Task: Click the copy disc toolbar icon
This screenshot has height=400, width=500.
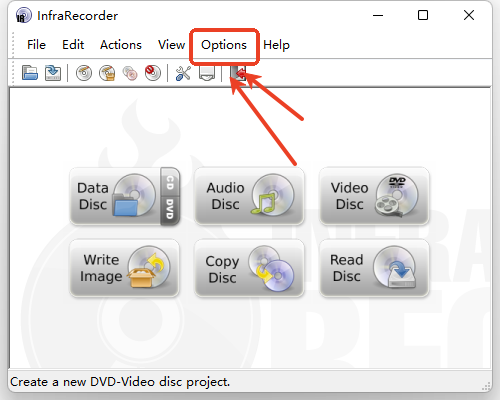Action: pos(130,73)
